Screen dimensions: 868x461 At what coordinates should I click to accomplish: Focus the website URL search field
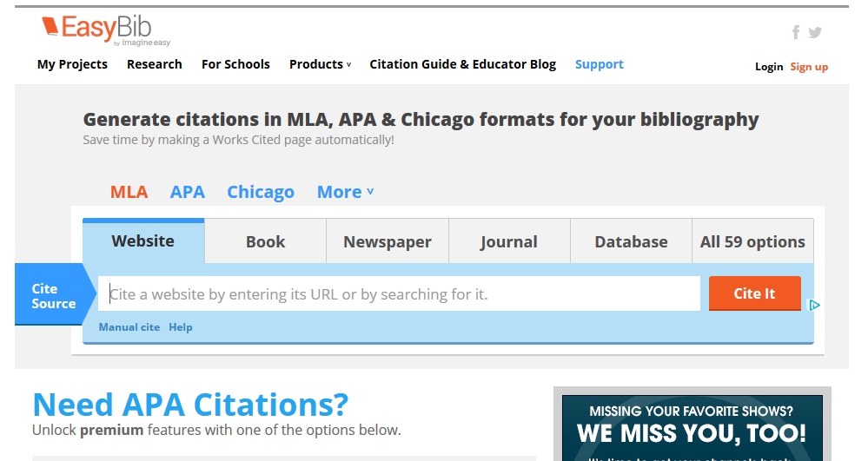pyautogui.click(x=399, y=293)
